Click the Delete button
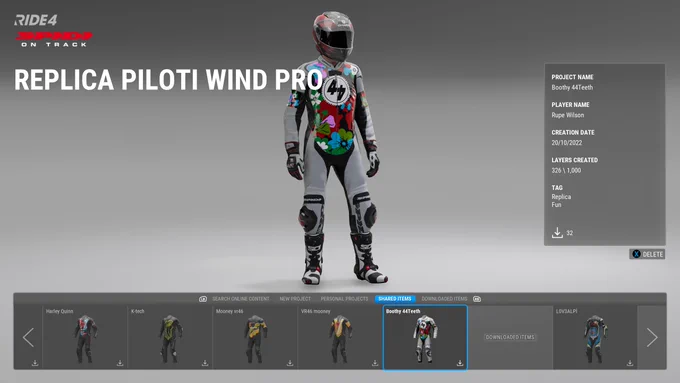The height and width of the screenshot is (383, 680). click(647, 254)
